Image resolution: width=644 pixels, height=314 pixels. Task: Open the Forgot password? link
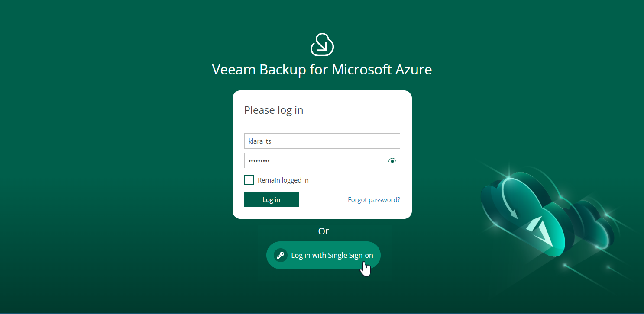coord(374,200)
